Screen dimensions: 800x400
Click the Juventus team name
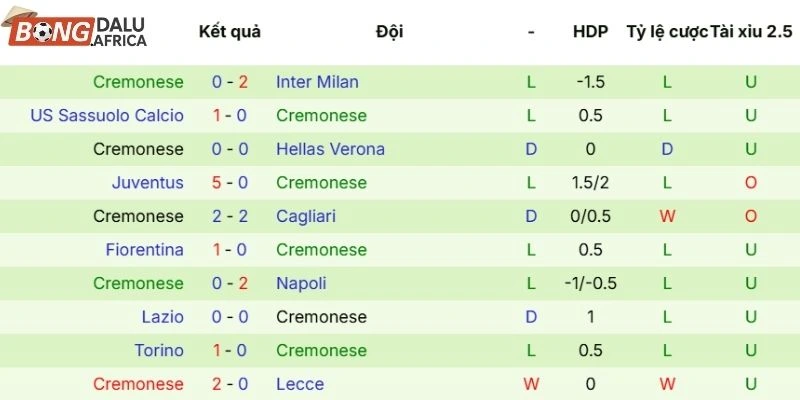pyautogui.click(x=148, y=183)
